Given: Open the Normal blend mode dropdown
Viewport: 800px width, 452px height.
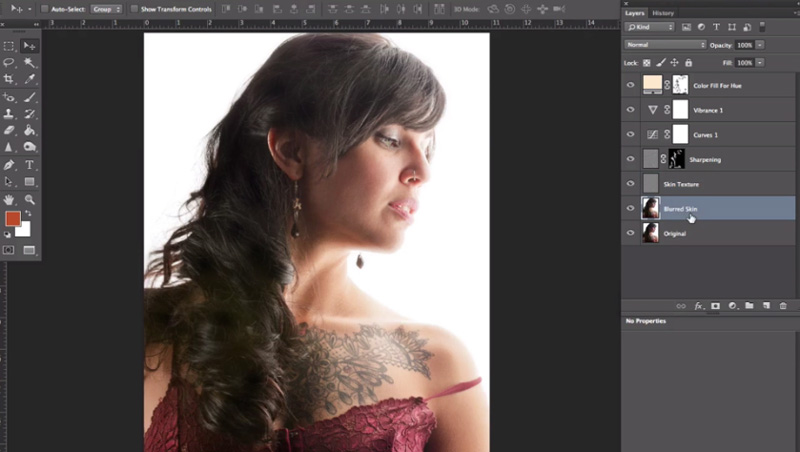Looking at the screenshot, I should coord(665,45).
